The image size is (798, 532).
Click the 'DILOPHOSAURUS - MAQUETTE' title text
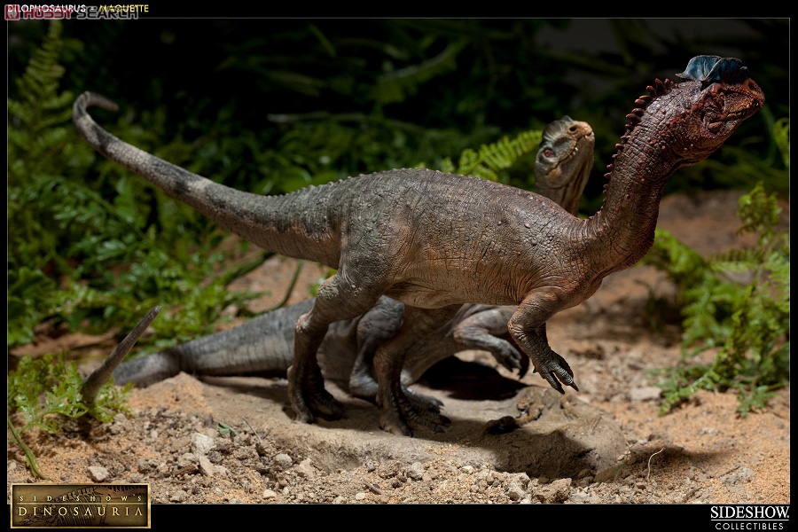click(76, 9)
